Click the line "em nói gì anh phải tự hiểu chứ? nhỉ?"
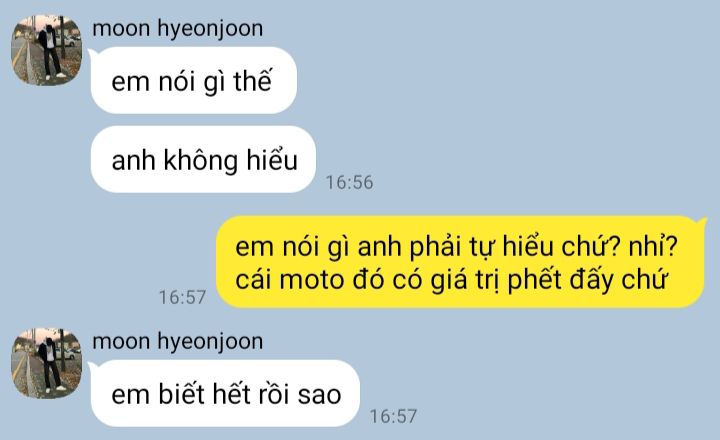The width and height of the screenshot is (720, 440). 456,246
